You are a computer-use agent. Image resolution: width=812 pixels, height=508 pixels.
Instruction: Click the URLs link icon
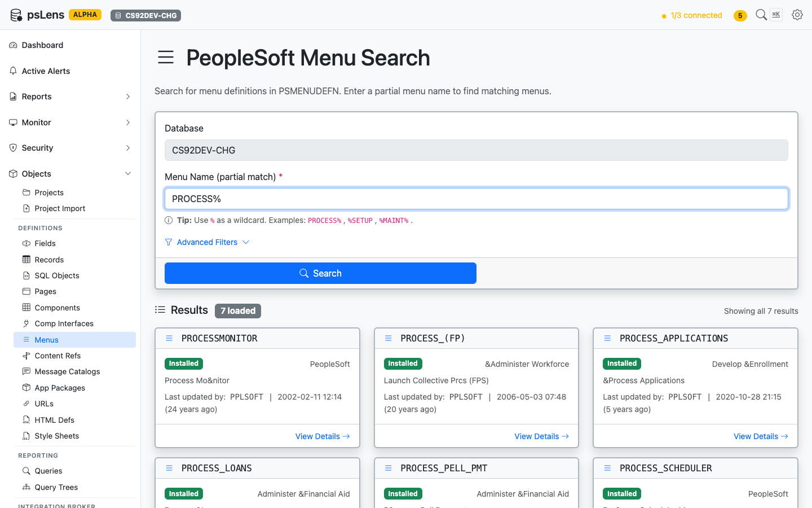(x=27, y=404)
